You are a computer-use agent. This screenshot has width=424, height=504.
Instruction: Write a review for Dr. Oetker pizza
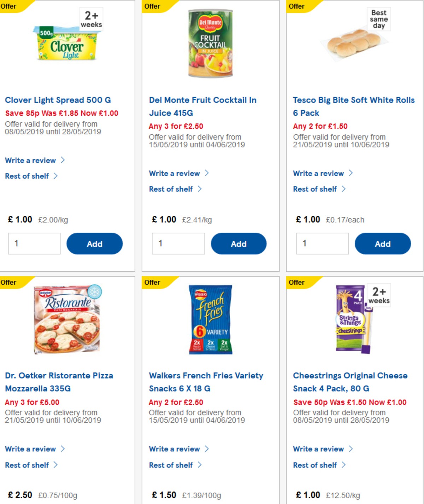(31, 449)
